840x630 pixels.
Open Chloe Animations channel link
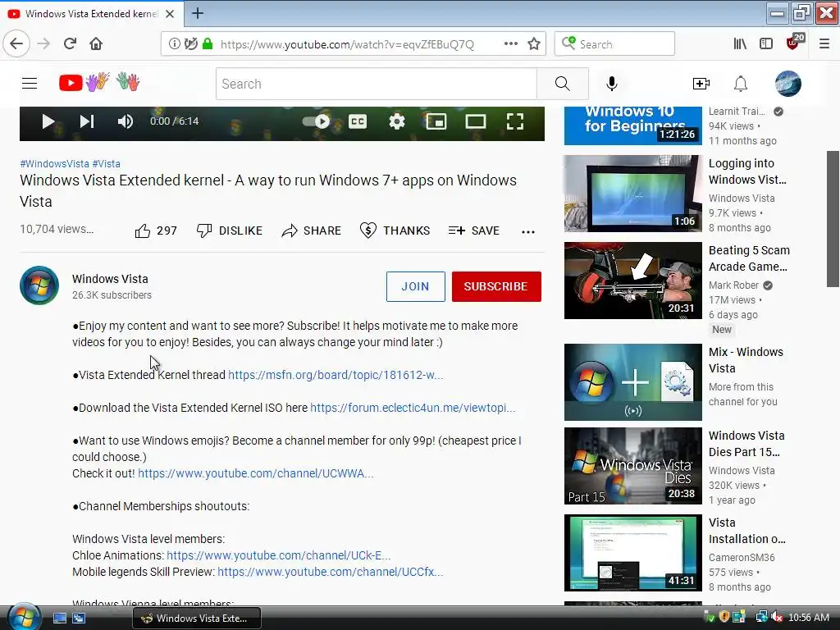click(279, 555)
